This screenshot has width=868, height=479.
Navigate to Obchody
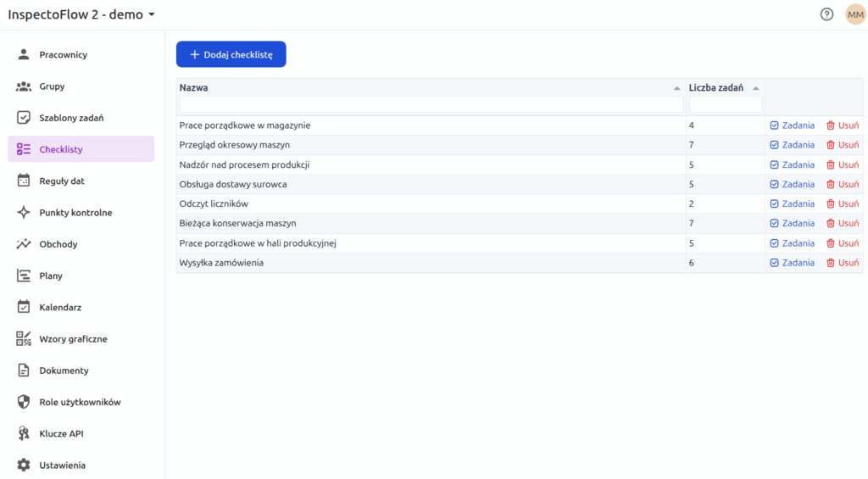coord(81,243)
